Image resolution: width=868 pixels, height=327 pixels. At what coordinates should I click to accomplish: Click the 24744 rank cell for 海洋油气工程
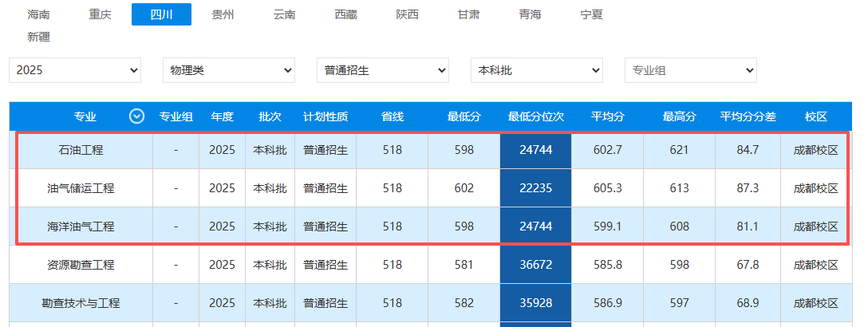tap(535, 227)
